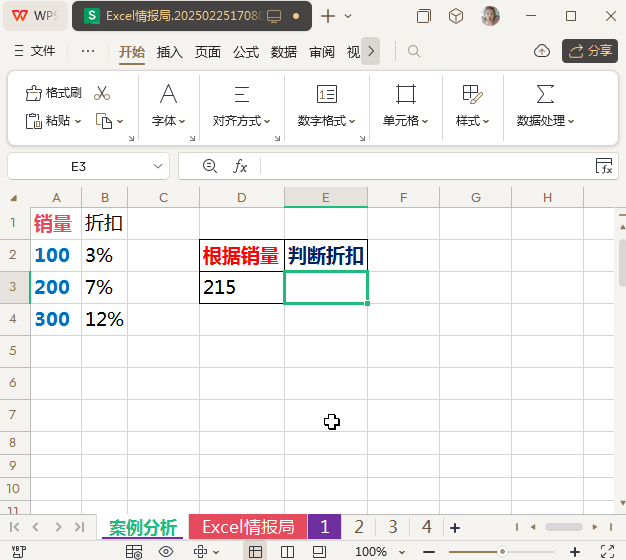Expand the Name Box dropdown arrow
The image size is (626, 560).
click(x=158, y=166)
